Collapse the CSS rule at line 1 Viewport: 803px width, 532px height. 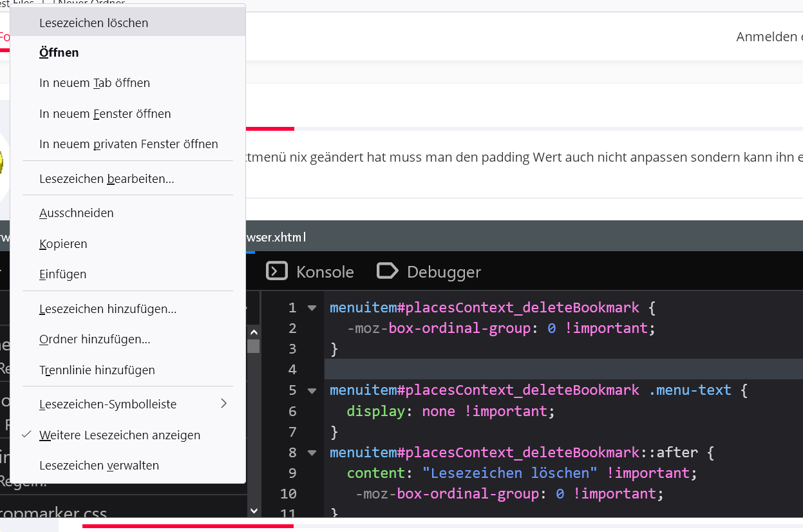point(312,308)
